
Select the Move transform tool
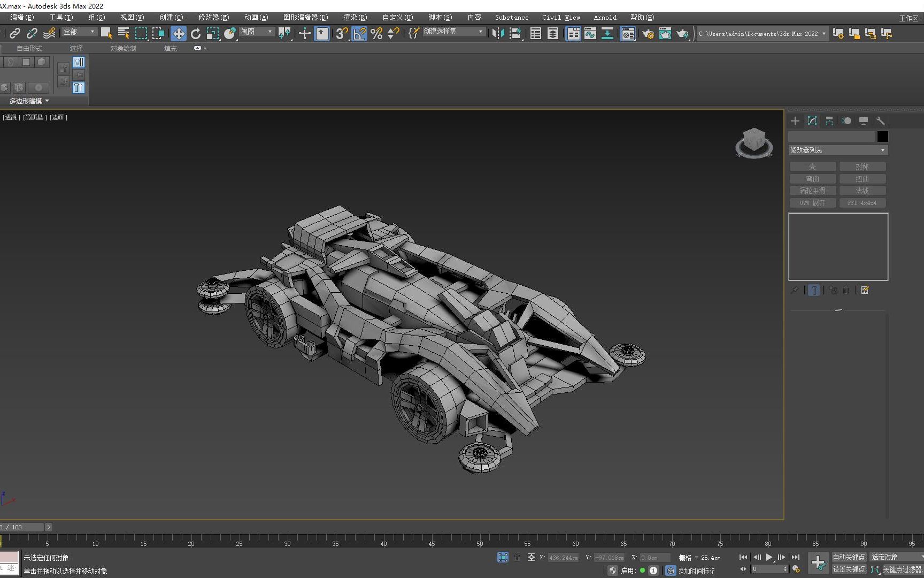click(178, 34)
